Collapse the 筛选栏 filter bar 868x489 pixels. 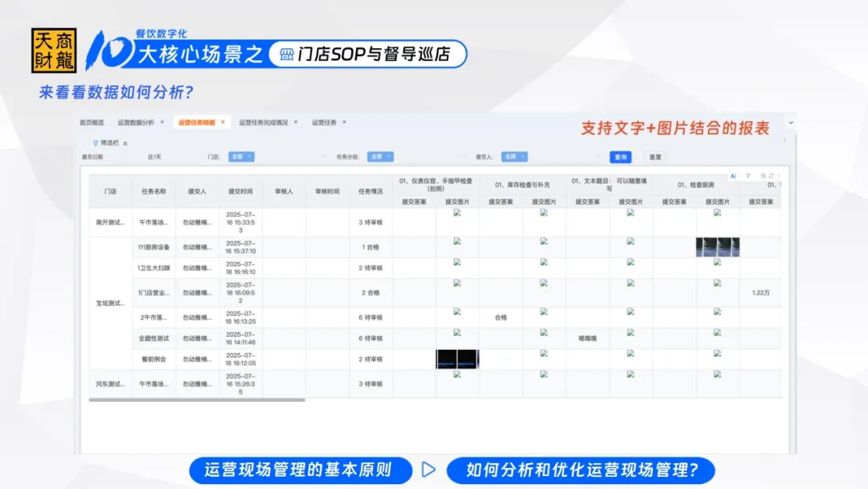click(x=123, y=143)
